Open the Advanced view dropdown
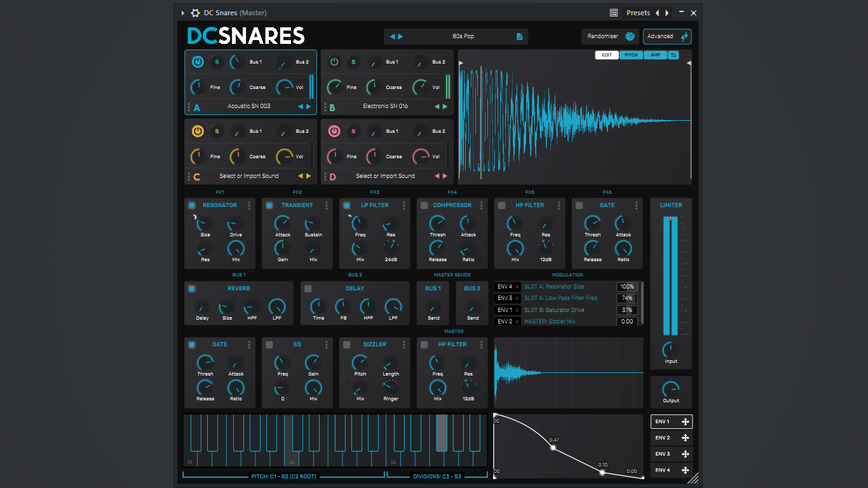The image size is (868, 488). (667, 37)
